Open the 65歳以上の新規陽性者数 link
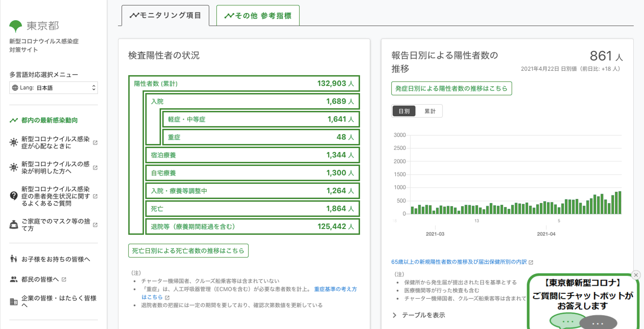This screenshot has width=644, height=329. [459, 262]
